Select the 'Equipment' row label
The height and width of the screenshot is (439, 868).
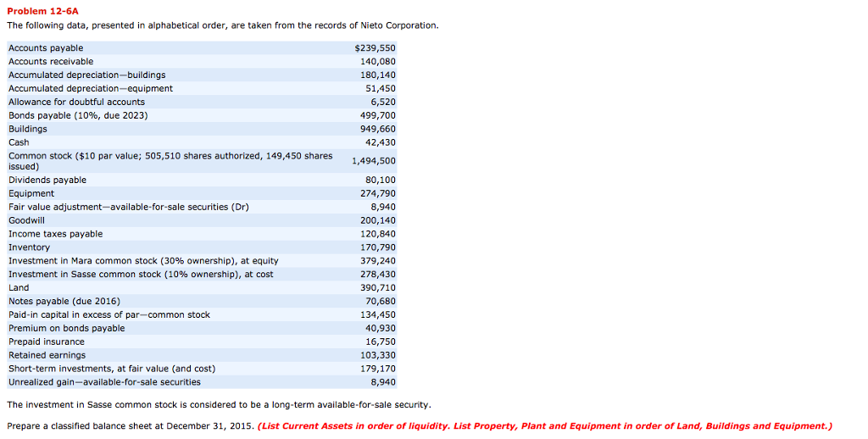[31, 194]
